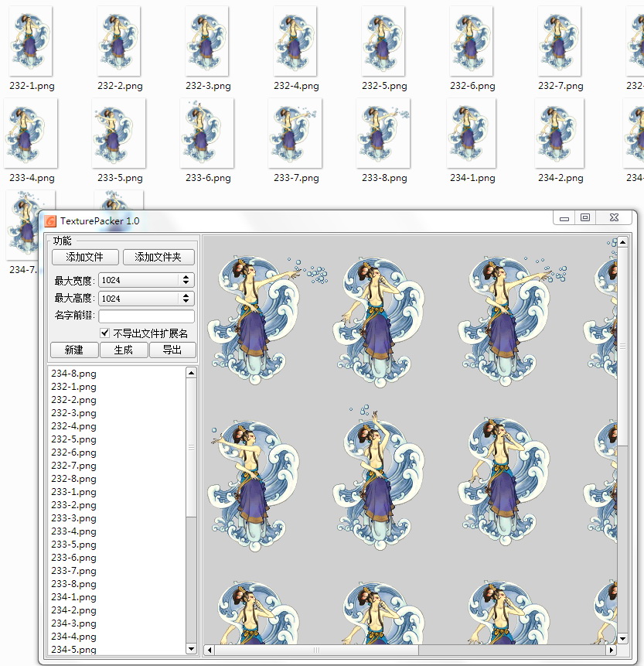Select 232-7.png in the file list
The width and height of the screenshot is (644, 666).
pos(74,466)
